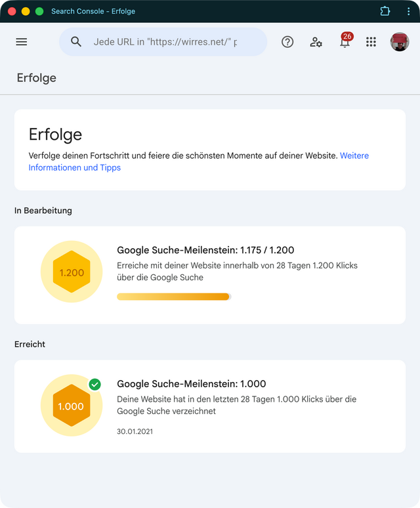420x508 pixels.
Task: Click the green maximize window button
Action: coord(39,12)
